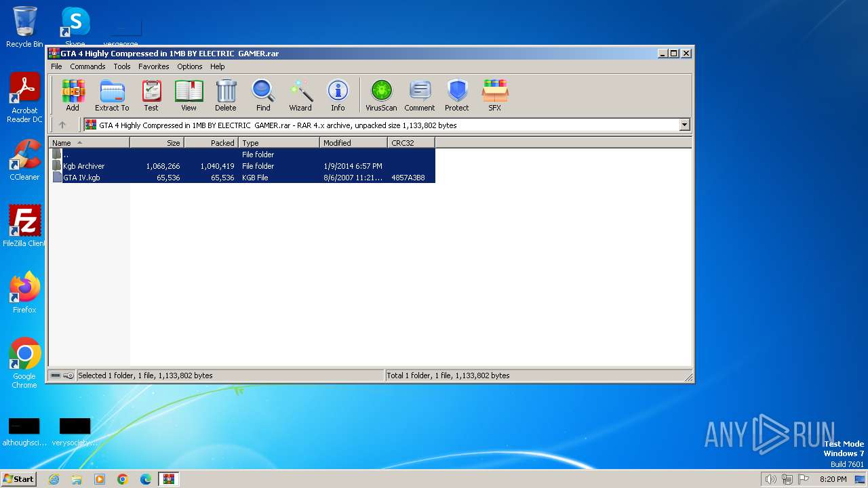Run the Test archive tool

[151, 95]
